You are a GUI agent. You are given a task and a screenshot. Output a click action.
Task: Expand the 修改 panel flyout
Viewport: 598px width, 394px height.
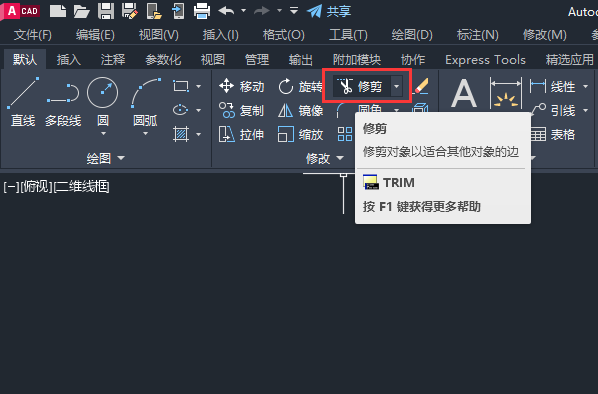click(x=325, y=158)
